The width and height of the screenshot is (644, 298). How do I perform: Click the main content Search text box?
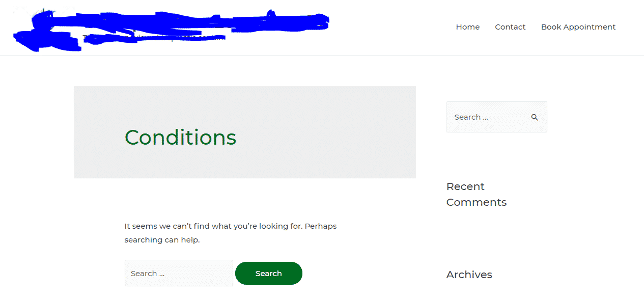point(179,274)
